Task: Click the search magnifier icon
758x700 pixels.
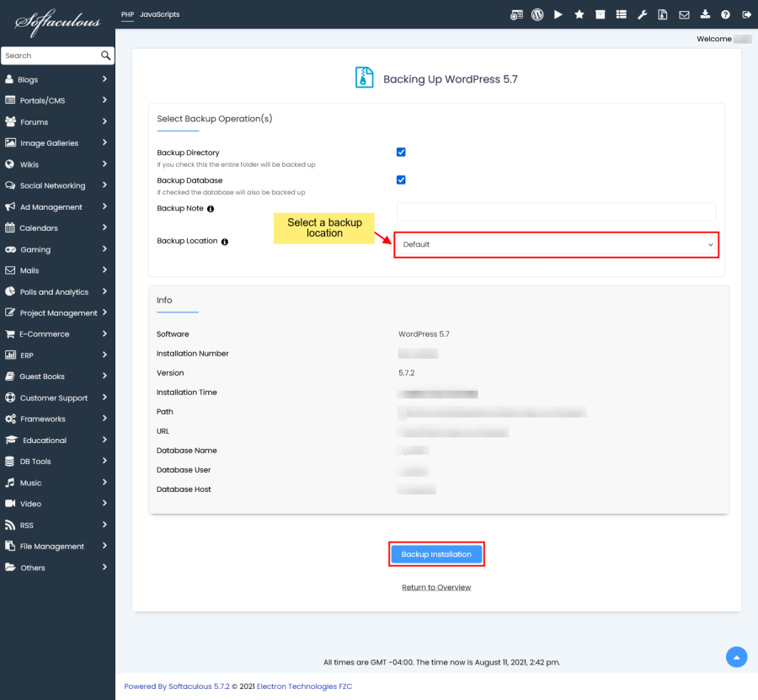Action: coord(105,56)
